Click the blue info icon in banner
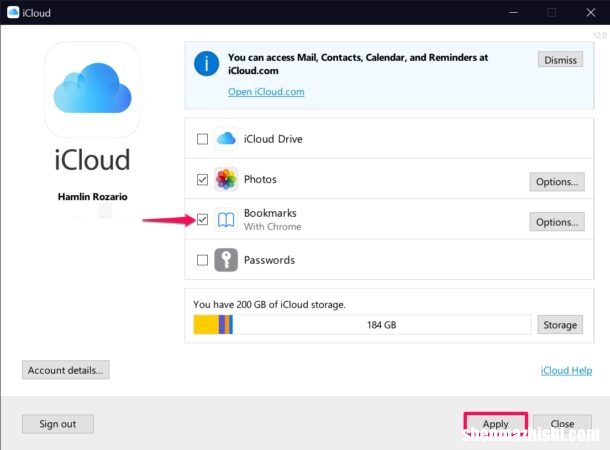Viewport: 610px width, 450px height. coord(206,66)
